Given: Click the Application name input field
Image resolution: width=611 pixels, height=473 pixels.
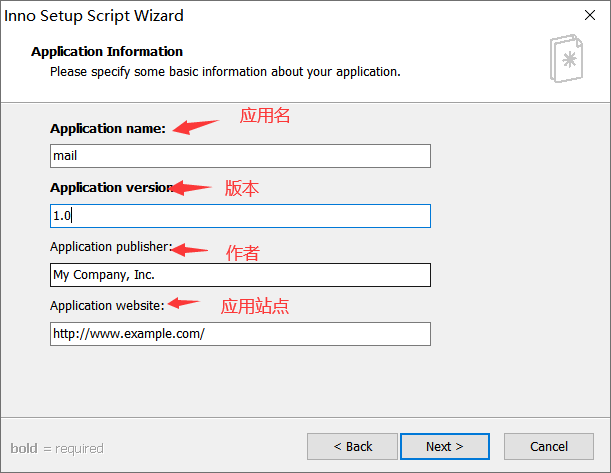Looking at the screenshot, I should (x=240, y=156).
